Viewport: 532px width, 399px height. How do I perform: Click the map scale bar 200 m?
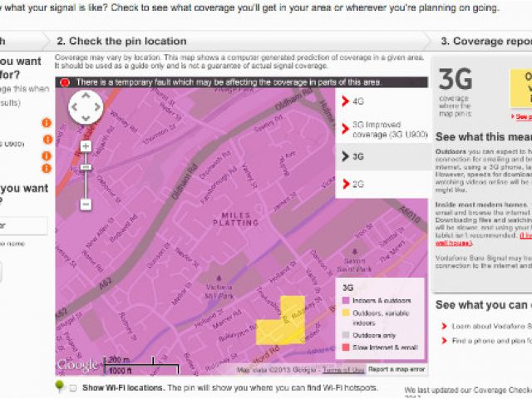pos(140,366)
